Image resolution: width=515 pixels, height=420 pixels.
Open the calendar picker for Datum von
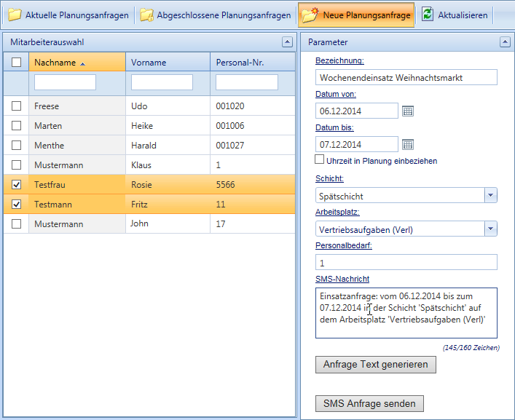(x=408, y=111)
